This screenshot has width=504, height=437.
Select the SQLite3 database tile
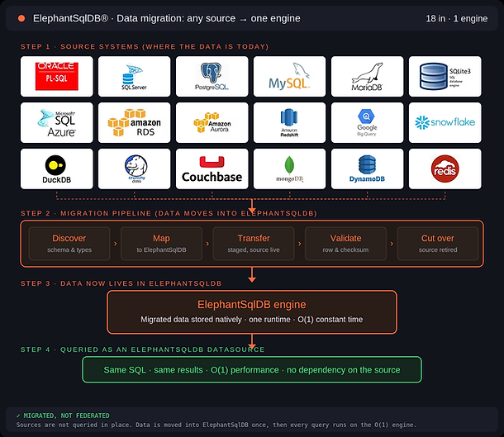click(x=445, y=77)
